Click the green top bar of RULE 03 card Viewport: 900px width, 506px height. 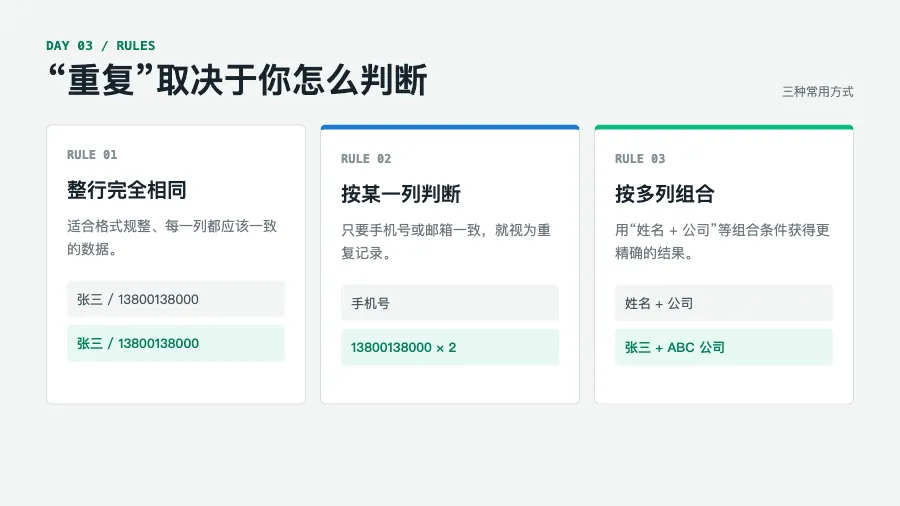click(x=724, y=127)
